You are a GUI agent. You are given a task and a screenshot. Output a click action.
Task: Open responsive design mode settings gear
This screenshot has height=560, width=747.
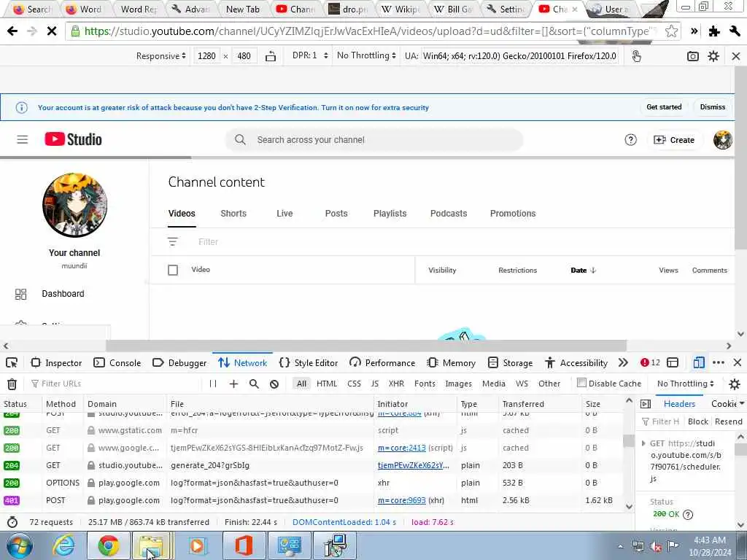[713, 56]
